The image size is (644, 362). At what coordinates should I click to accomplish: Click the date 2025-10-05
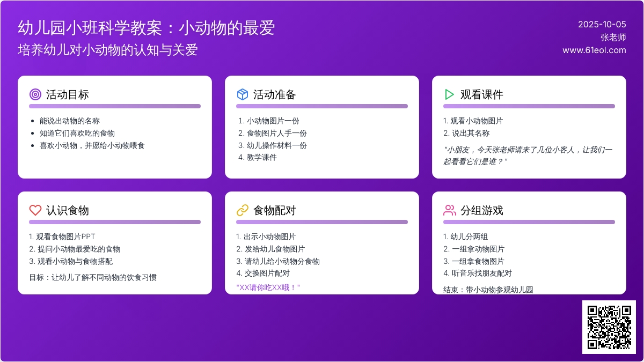[x=602, y=24]
